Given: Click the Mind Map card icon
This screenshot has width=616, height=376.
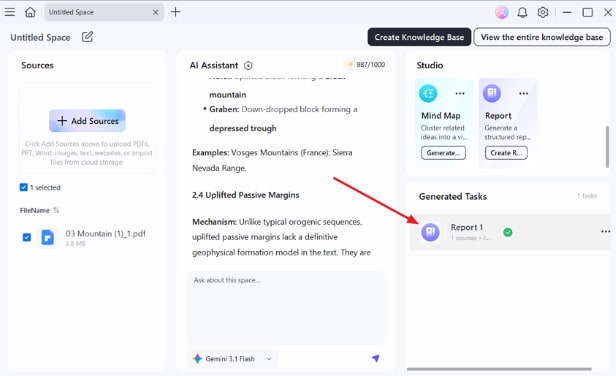Looking at the screenshot, I should click(428, 94).
